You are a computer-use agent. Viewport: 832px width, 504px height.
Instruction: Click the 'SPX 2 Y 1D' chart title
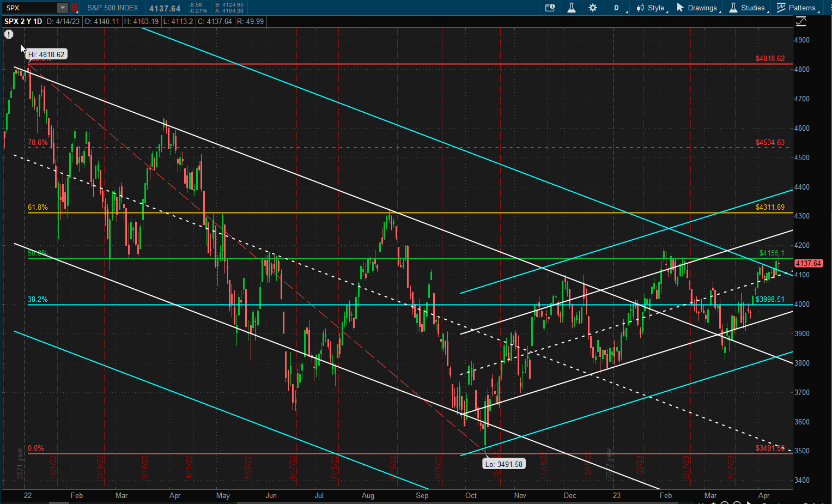(x=23, y=21)
